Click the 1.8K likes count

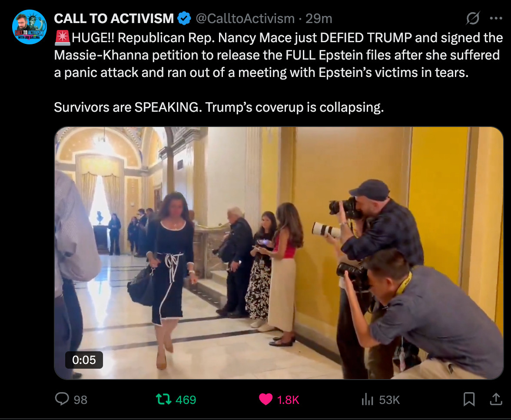(x=288, y=400)
